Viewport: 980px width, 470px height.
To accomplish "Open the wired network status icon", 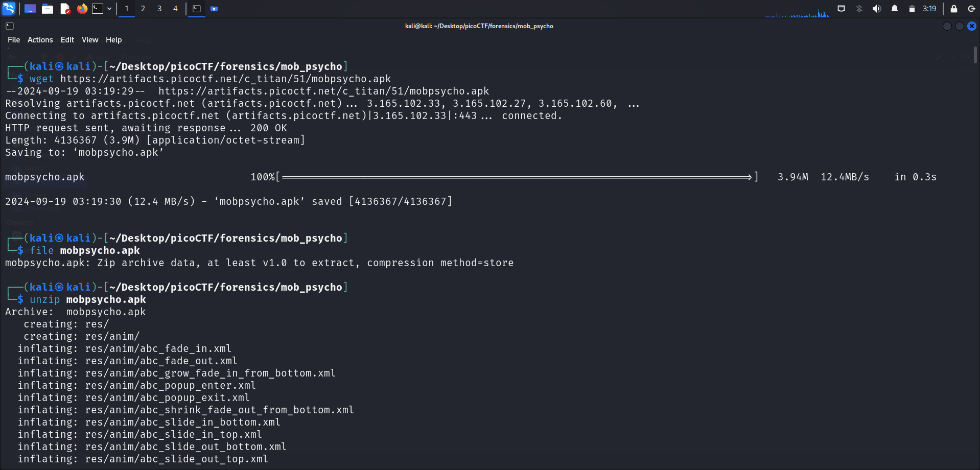I will 841,9.
